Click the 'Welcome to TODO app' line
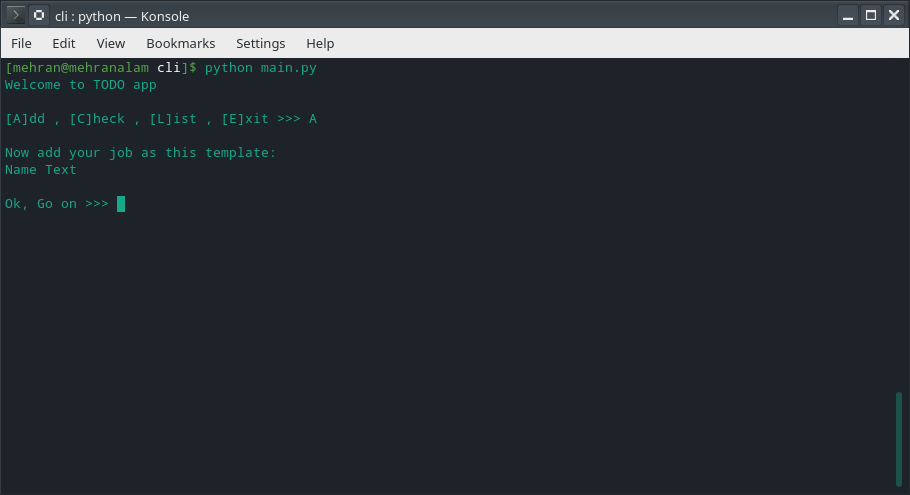910x495 pixels. (x=81, y=85)
